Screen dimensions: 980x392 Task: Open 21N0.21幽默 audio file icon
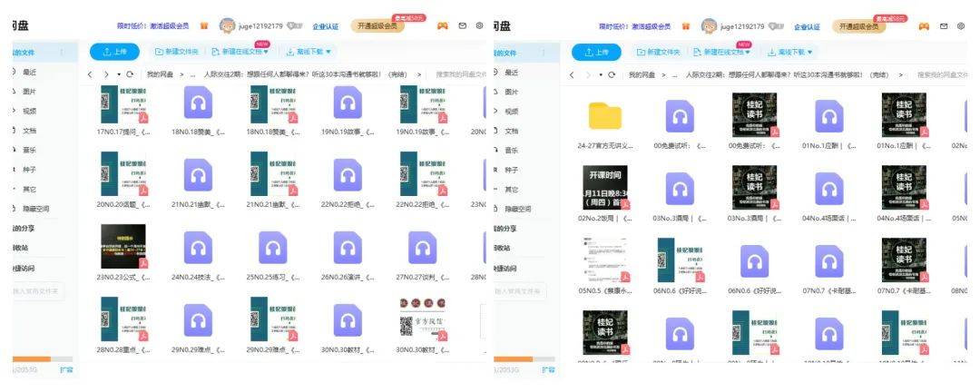click(x=198, y=174)
